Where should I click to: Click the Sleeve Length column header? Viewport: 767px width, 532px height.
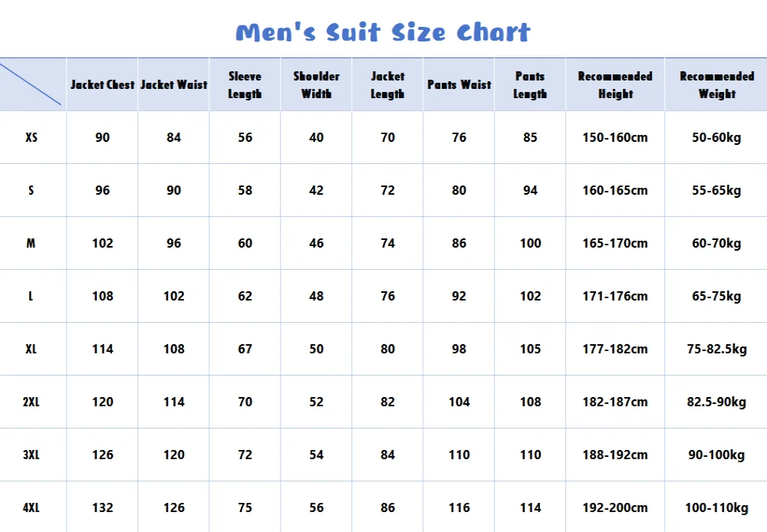[x=245, y=85]
